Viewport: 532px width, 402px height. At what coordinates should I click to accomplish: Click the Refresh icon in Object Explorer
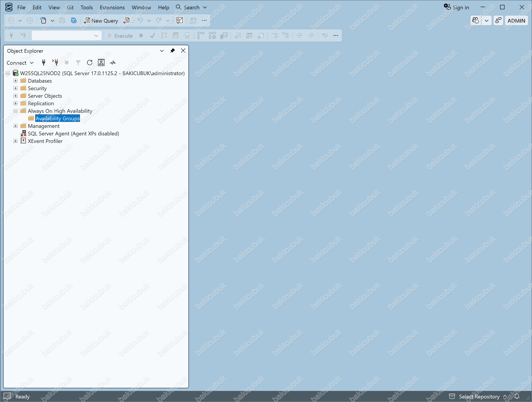[89, 63]
